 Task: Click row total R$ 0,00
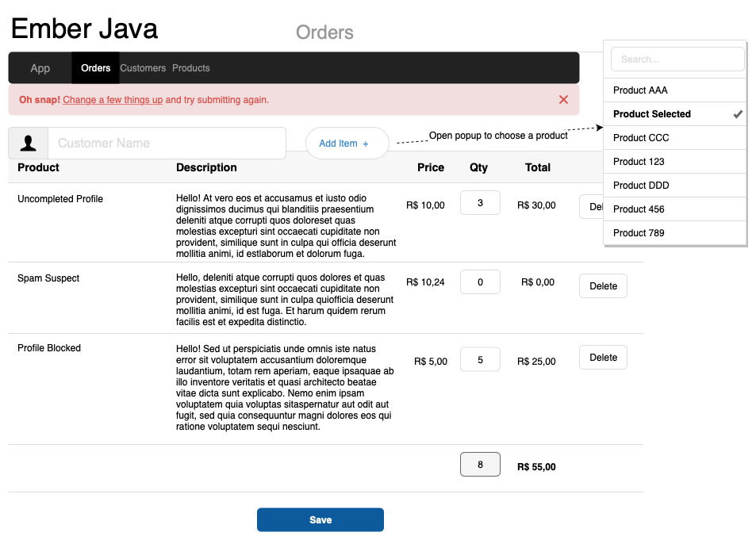tap(538, 282)
